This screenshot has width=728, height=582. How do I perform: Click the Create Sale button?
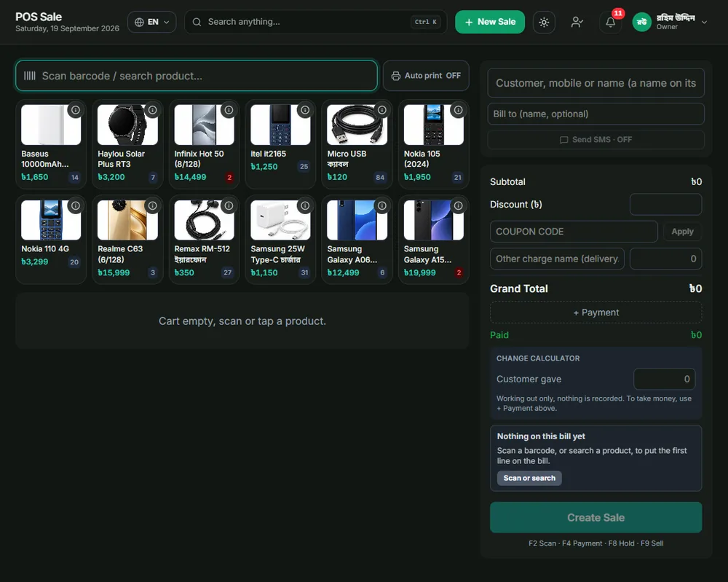click(596, 517)
